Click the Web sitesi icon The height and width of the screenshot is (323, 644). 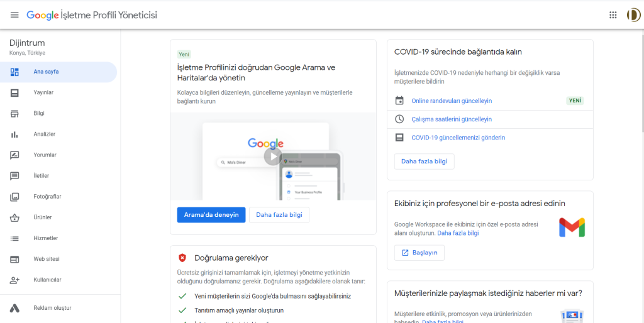click(14, 260)
